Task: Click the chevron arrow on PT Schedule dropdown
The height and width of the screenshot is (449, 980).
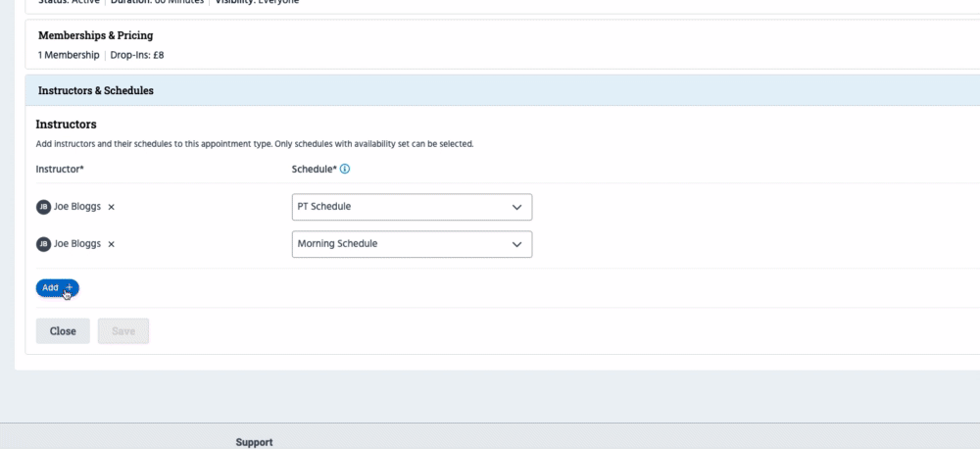Action: [x=516, y=208]
